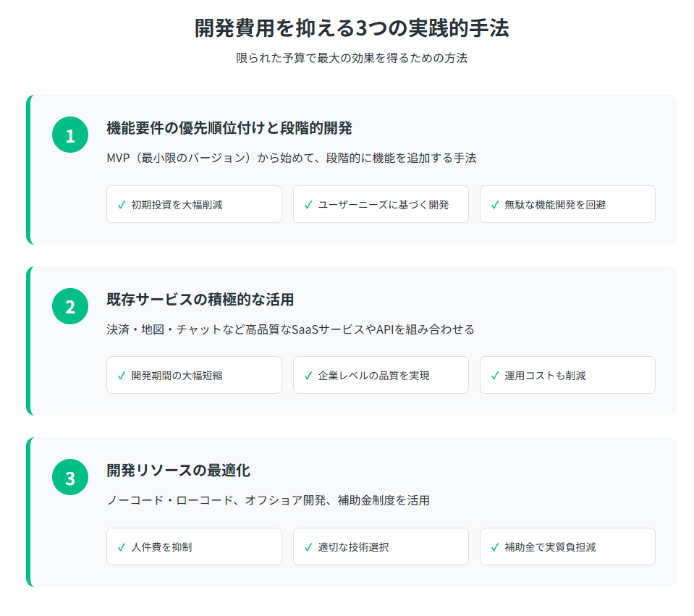The height and width of the screenshot is (616, 694).
Task: Click the checkmark beside 適切な技術選択
Action: 308,547
